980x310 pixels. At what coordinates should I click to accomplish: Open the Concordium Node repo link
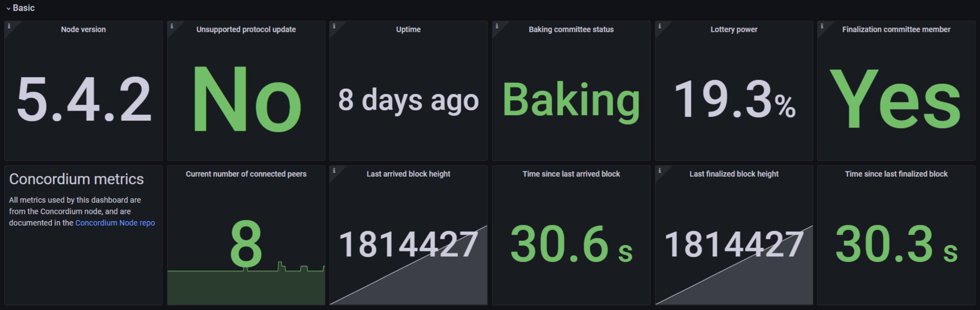click(x=115, y=223)
